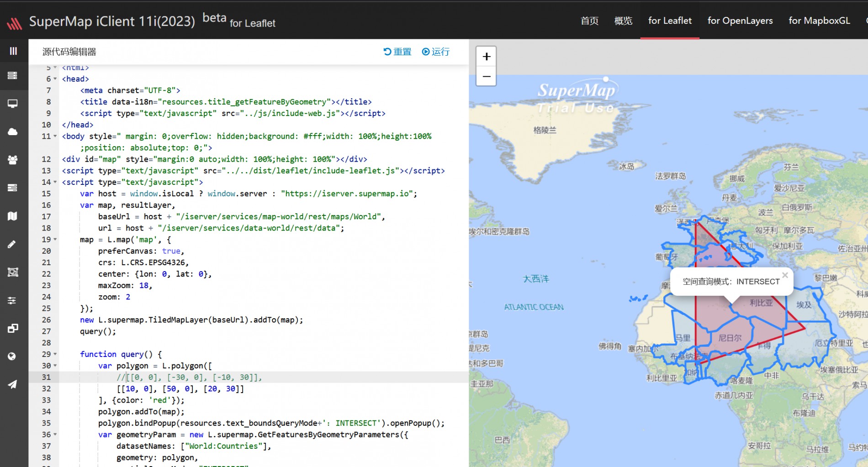Reset the code with 重置

[397, 52]
